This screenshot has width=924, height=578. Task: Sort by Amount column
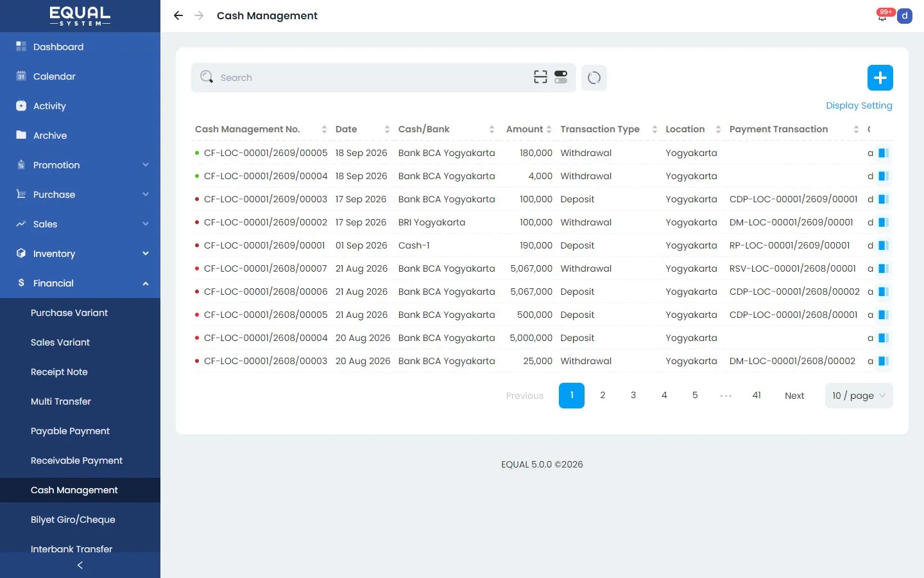point(549,129)
